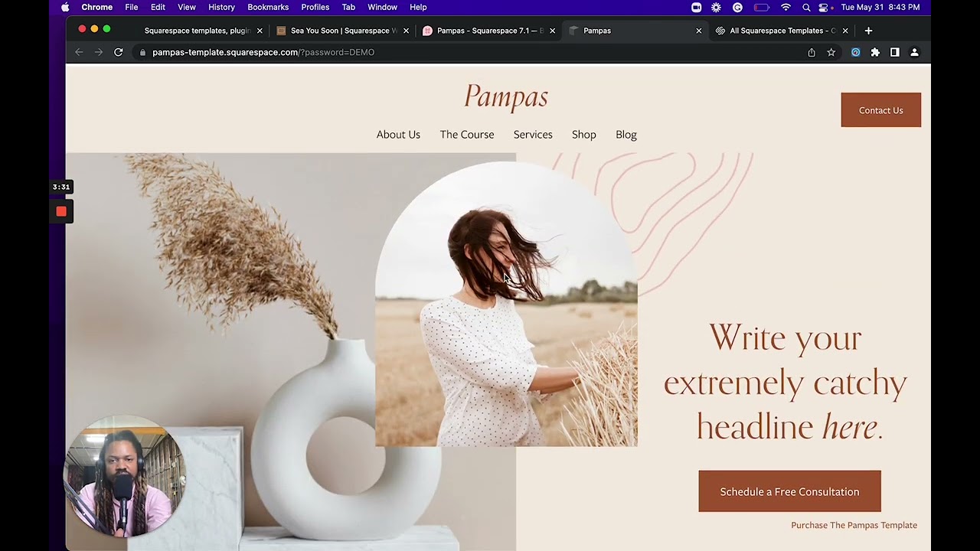Close the active Pampas tab

point(698,31)
